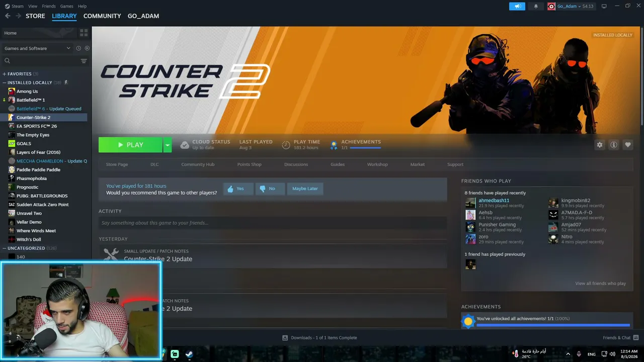Click the cloud status icon
The width and height of the screenshot is (644, 362).
(x=185, y=145)
